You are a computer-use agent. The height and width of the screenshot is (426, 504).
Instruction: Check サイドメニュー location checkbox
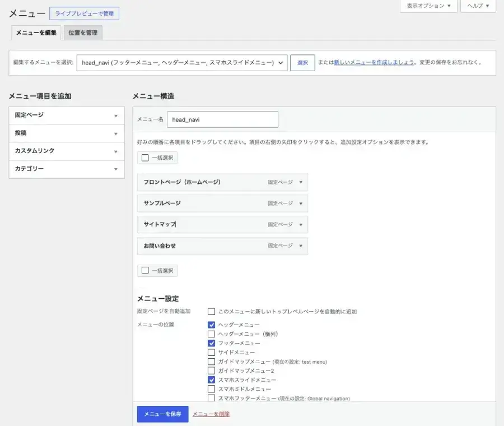(x=211, y=353)
